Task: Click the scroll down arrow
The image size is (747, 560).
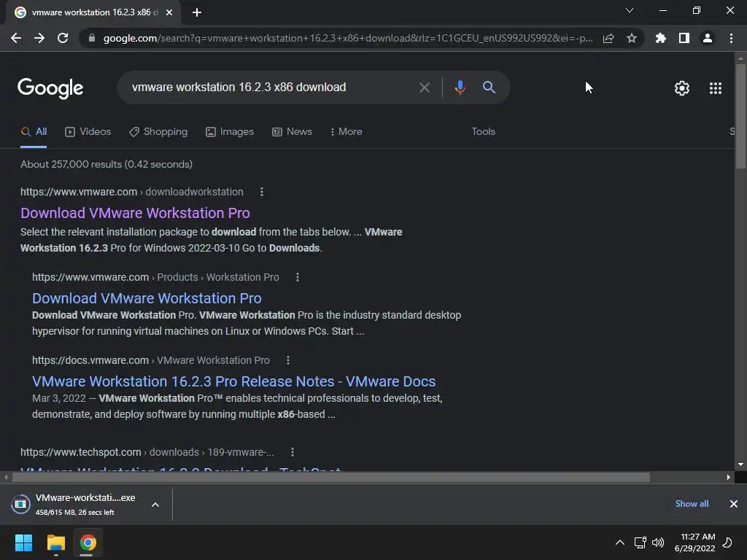Action: coord(740,464)
